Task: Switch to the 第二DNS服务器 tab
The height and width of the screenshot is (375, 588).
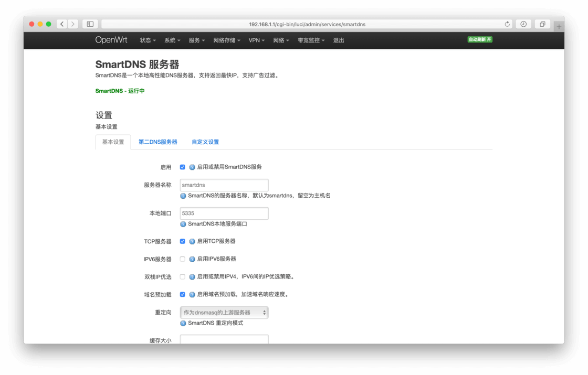Action: coord(158,142)
